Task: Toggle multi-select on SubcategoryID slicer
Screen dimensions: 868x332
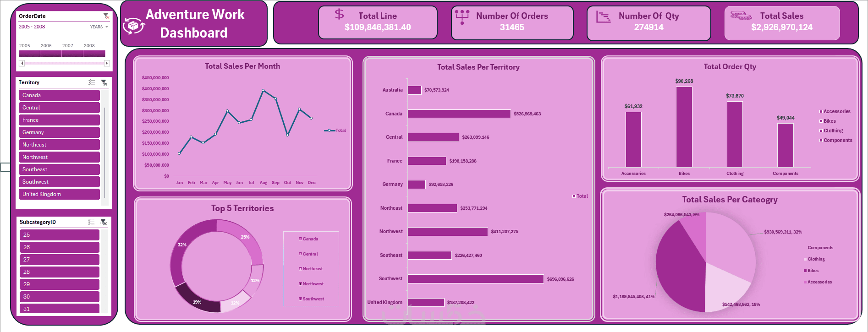Action: coord(92,222)
